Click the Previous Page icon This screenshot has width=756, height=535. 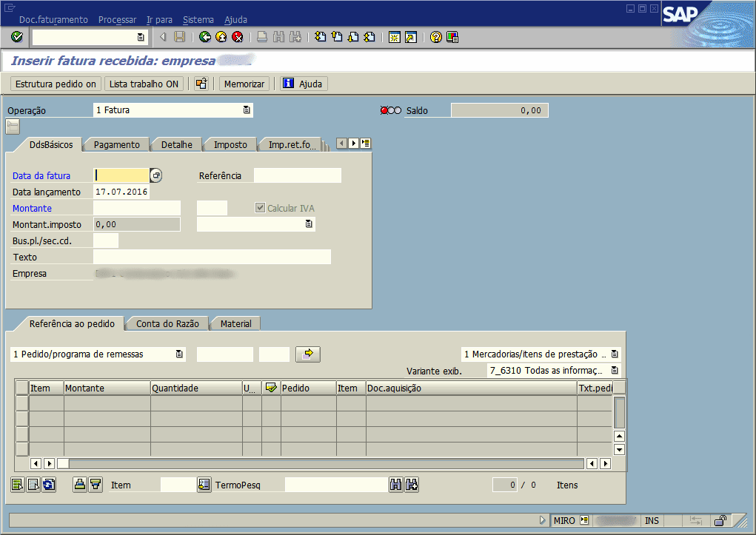pos(337,37)
